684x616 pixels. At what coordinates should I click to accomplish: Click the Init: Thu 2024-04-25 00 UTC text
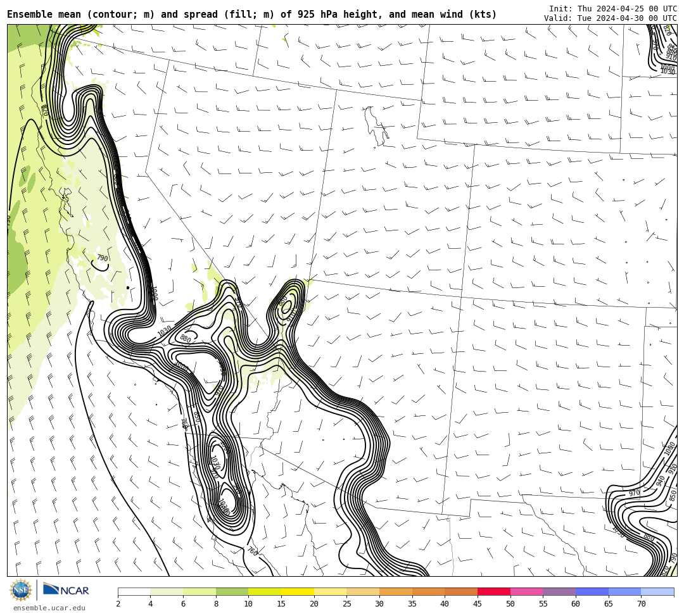coord(613,9)
